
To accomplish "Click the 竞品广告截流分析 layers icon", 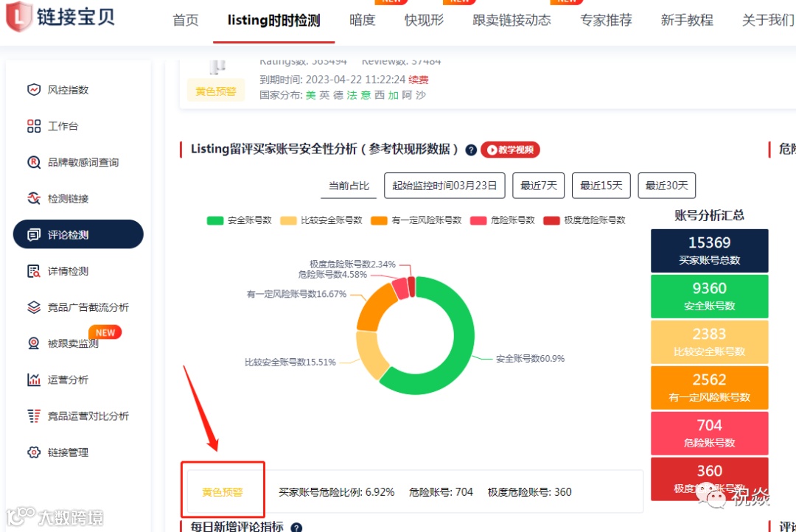I will click(x=33, y=307).
